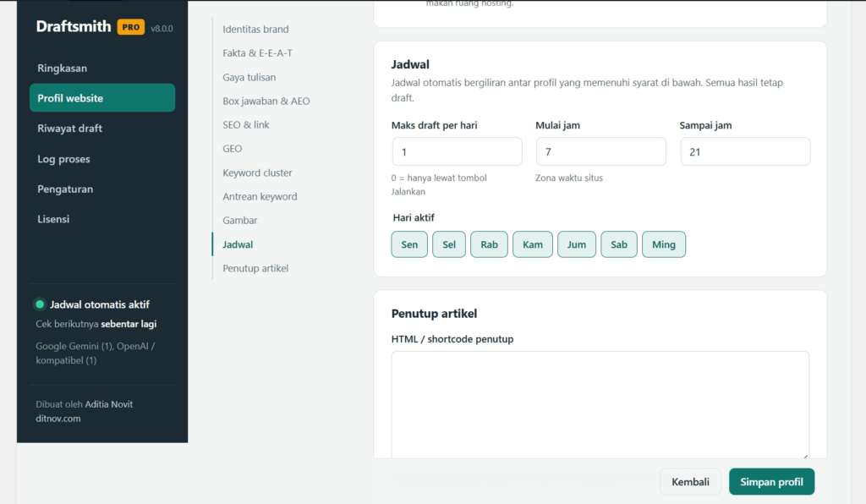
Task: Open Riwayat draft page
Action: (102, 128)
